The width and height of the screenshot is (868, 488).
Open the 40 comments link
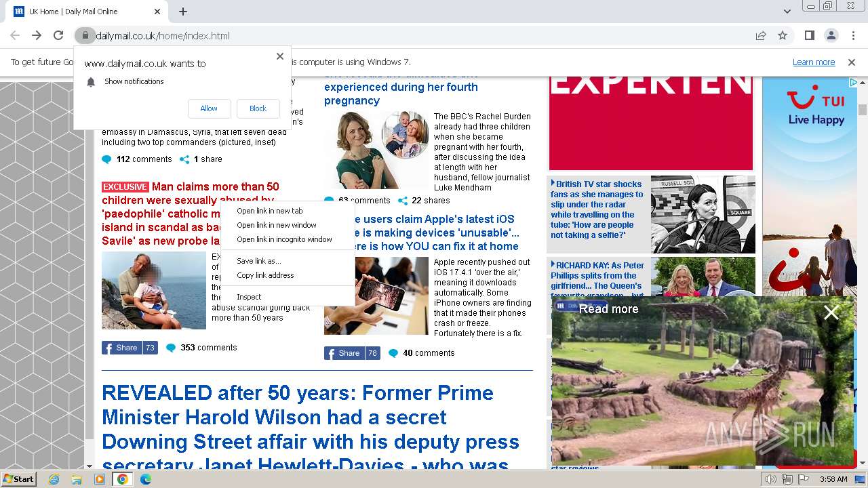[429, 353]
